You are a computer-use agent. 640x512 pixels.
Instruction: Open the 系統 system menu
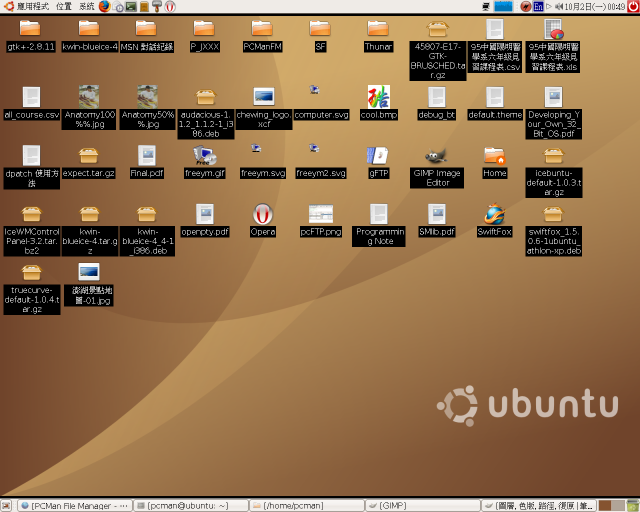(87, 7)
